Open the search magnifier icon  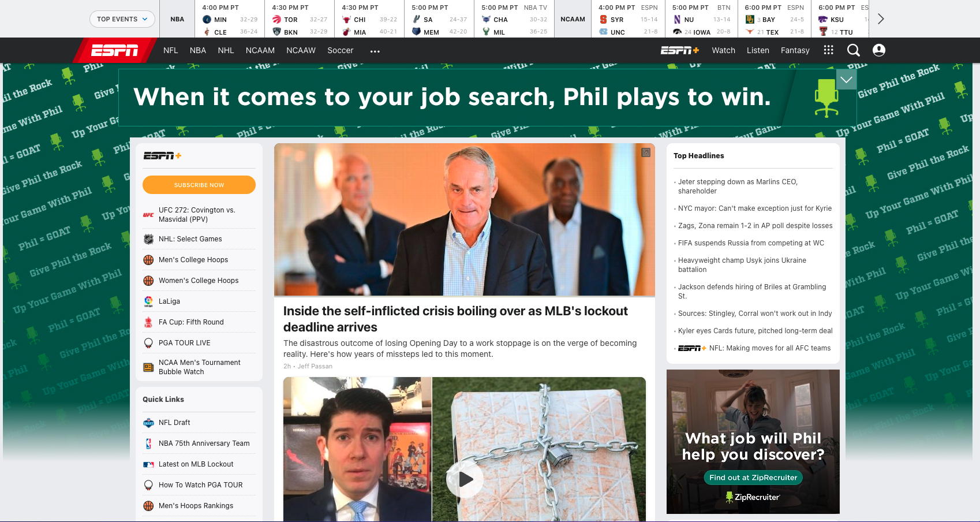tap(853, 50)
